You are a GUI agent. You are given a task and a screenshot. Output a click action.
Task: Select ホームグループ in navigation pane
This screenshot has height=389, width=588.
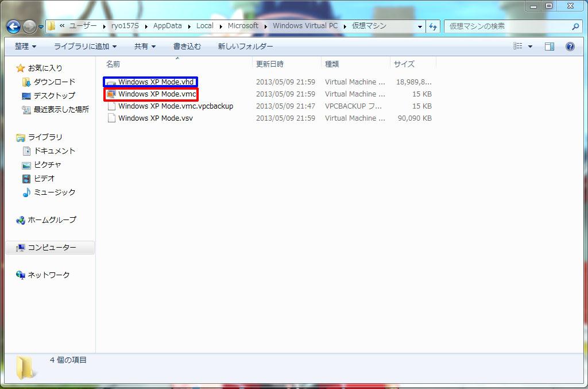coord(52,220)
